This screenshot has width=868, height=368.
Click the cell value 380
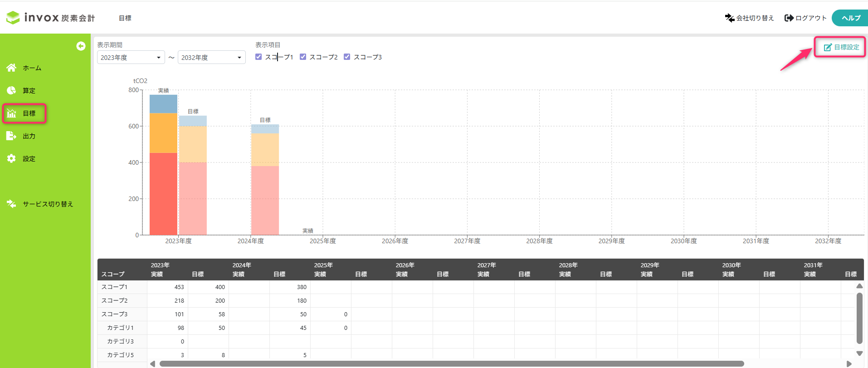(x=302, y=287)
